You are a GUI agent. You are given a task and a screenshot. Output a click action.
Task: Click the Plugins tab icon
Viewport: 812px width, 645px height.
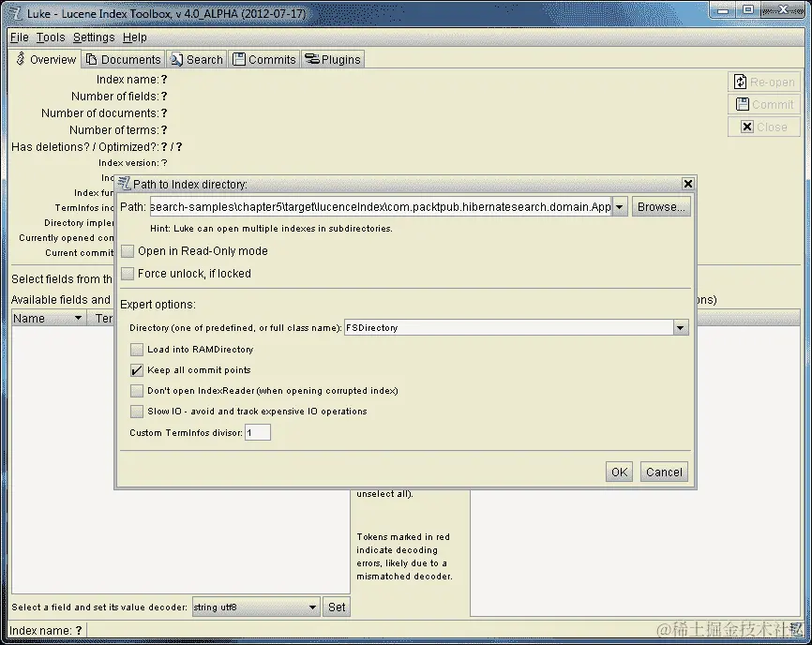[x=311, y=58]
